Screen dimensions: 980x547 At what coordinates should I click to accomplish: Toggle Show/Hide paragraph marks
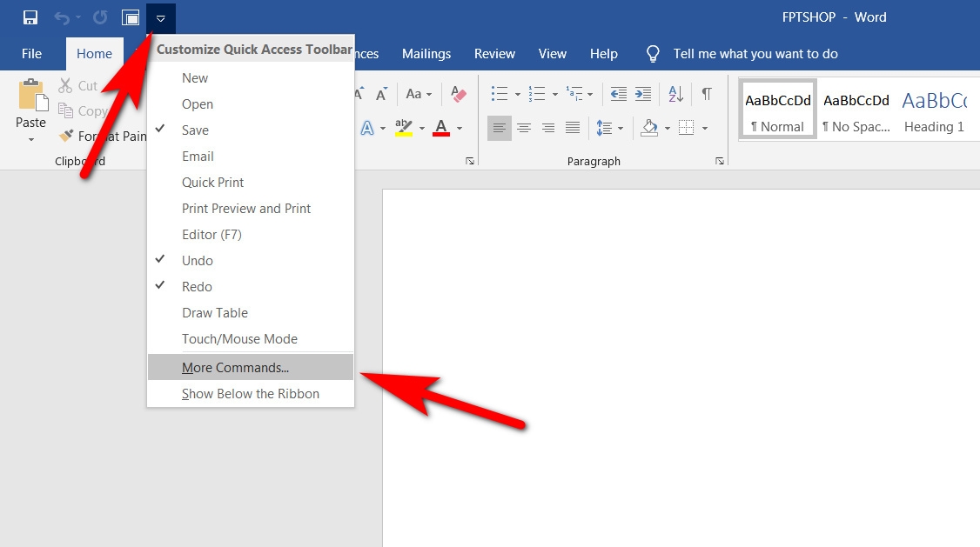tap(706, 93)
